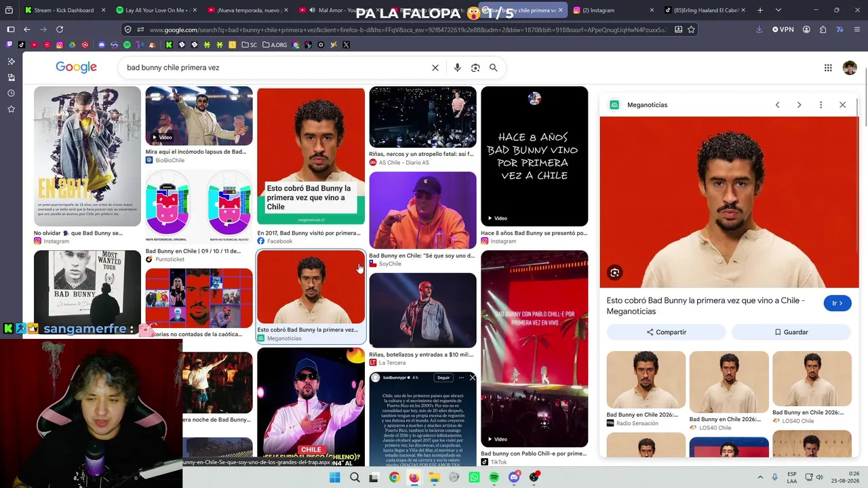
Task: Open the BioBioChile video result thumbnail
Action: pyautogui.click(x=199, y=115)
